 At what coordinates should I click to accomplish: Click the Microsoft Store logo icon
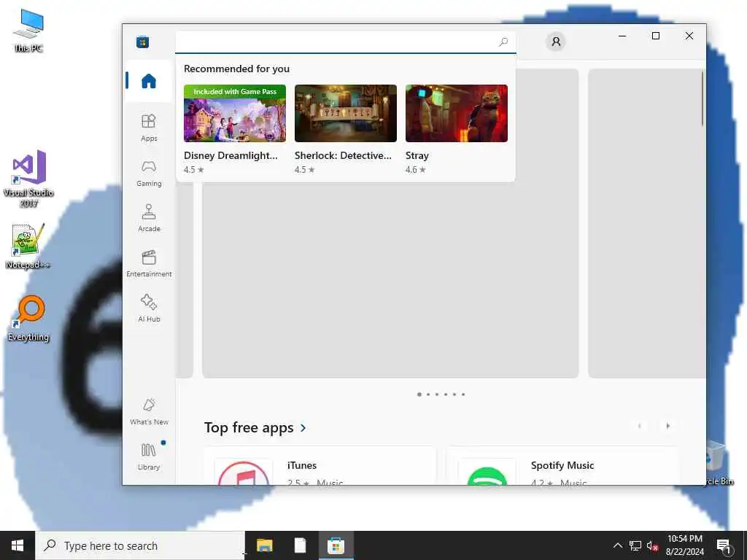(142, 42)
